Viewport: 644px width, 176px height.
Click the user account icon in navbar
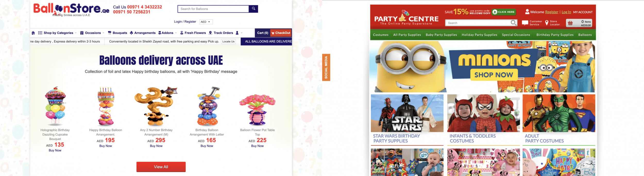[x=237, y=33]
